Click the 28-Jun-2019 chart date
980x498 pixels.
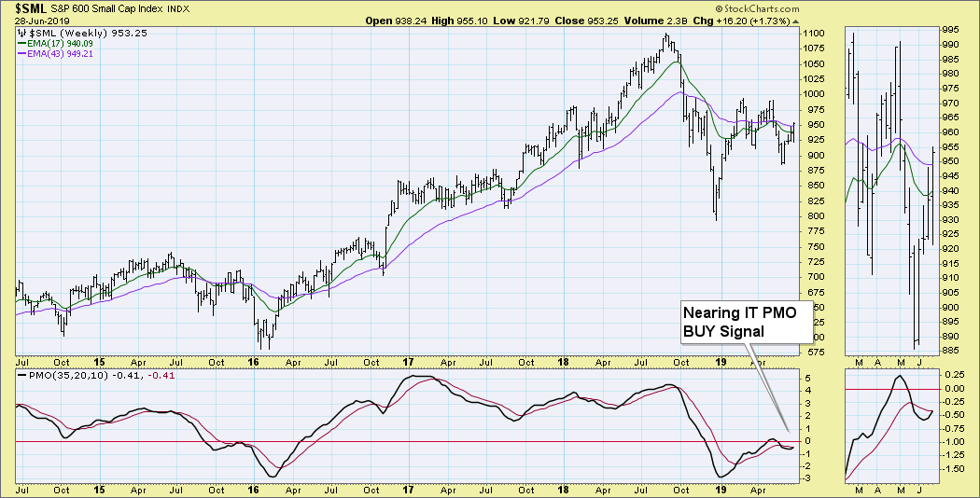tap(42, 21)
